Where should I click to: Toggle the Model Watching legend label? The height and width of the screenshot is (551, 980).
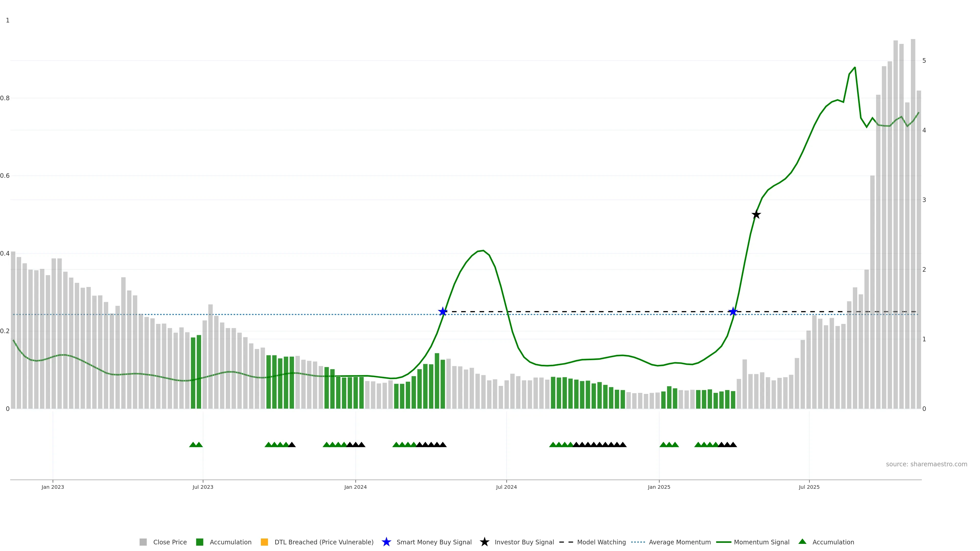[x=601, y=542]
